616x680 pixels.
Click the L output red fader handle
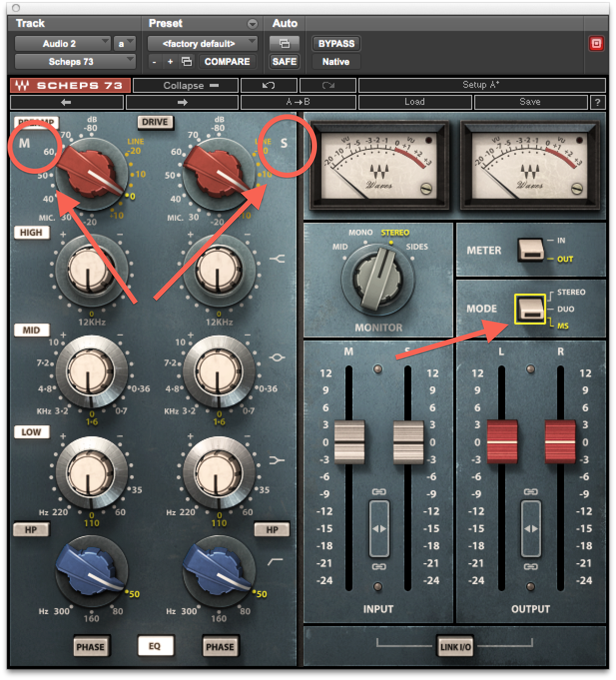pos(502,442)
